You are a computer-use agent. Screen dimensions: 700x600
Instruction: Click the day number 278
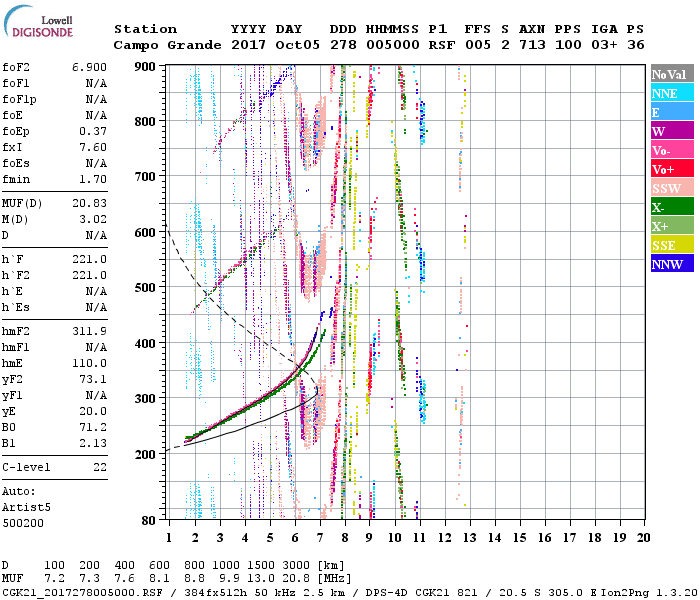coord(343,45)
